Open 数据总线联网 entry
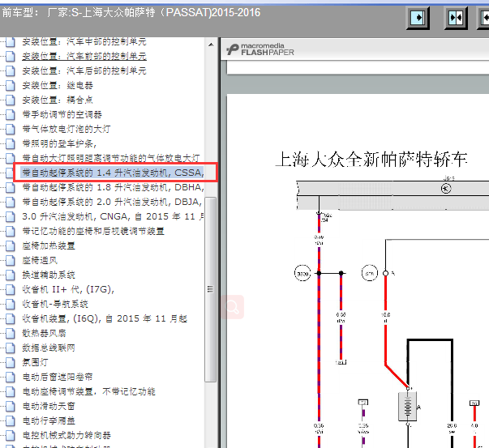 click(x=49, y=348)
